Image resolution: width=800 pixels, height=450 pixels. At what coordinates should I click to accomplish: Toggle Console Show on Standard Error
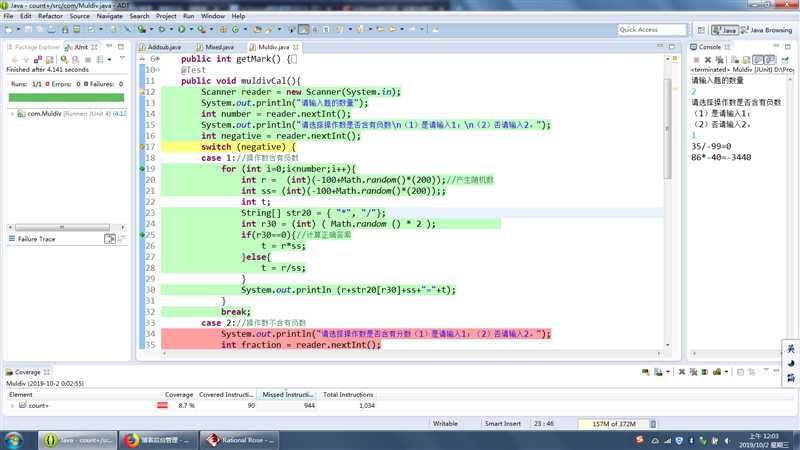(x=770, y=60)
